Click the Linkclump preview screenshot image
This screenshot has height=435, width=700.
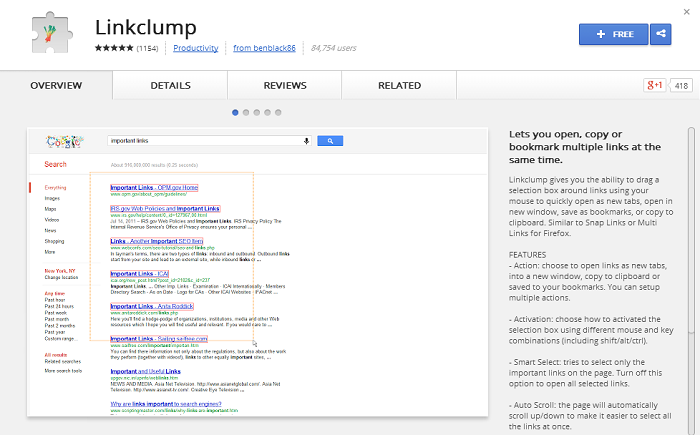[258, 272]
